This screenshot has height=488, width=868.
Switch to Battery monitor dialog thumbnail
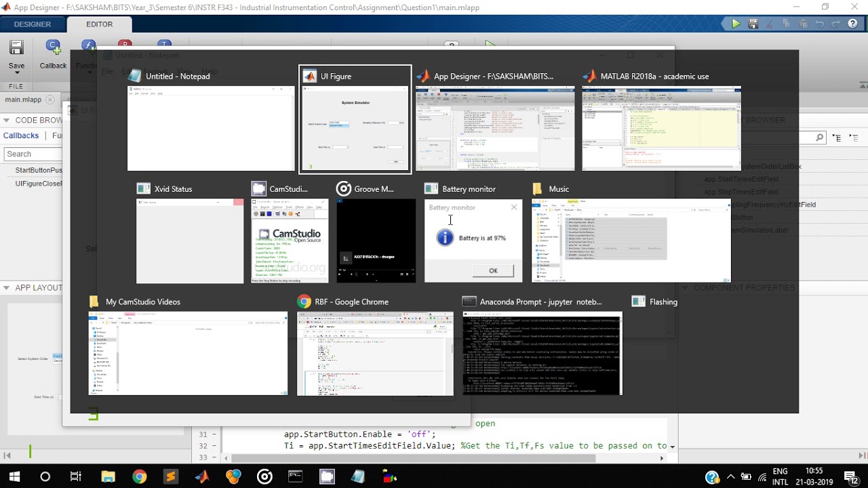[x=473, y=241]
